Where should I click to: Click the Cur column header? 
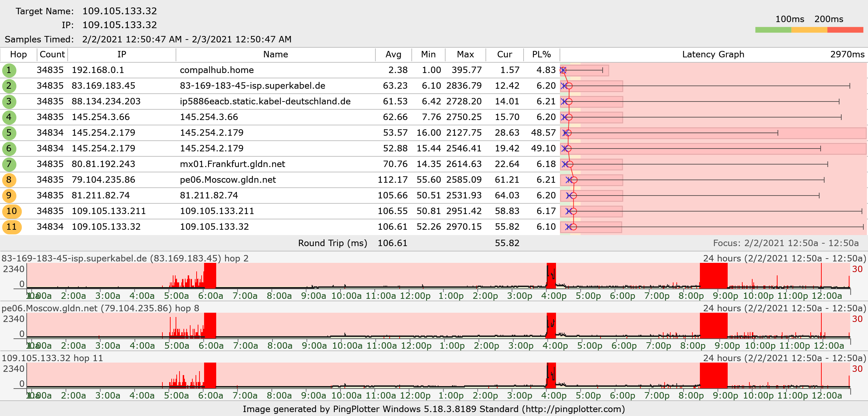(x=505, y=54)
